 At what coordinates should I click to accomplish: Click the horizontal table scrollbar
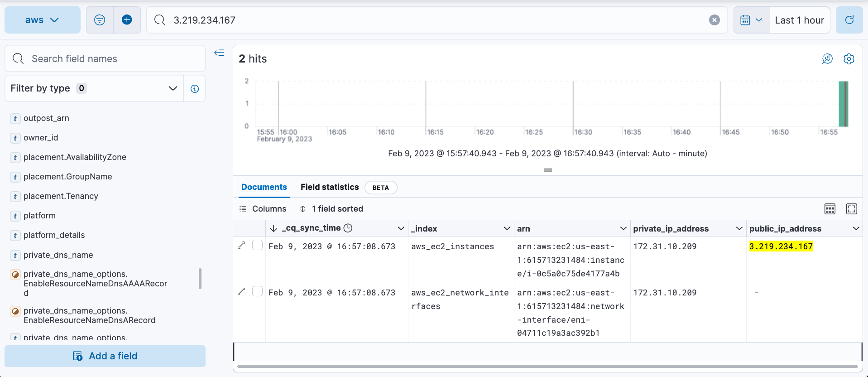pyautogui.click(x=547, y=366)
